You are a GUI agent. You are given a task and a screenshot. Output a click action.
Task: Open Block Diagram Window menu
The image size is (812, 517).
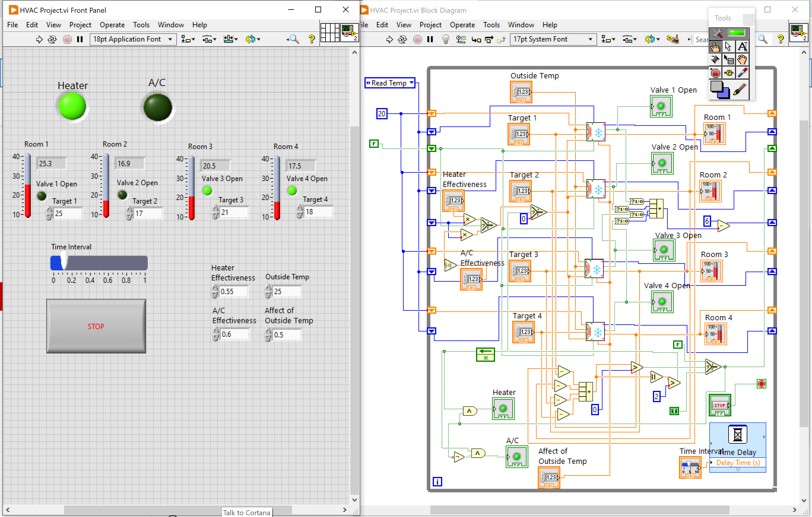(521, 25)
